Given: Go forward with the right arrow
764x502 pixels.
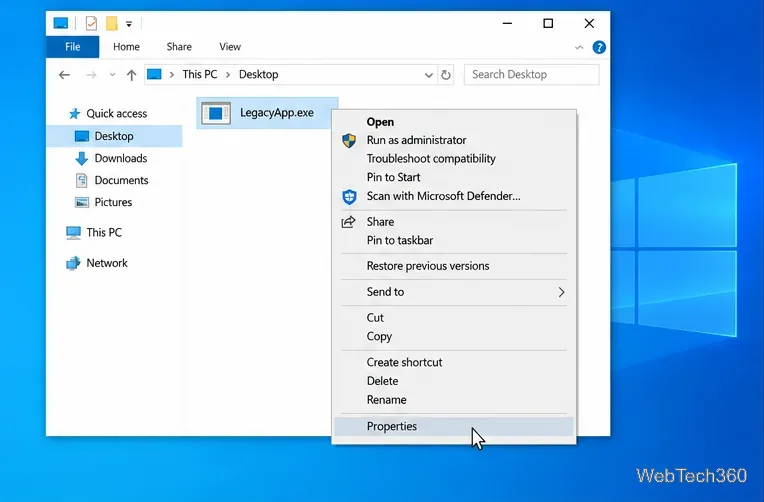Looking at the screenshot, I should coord(91,75).
